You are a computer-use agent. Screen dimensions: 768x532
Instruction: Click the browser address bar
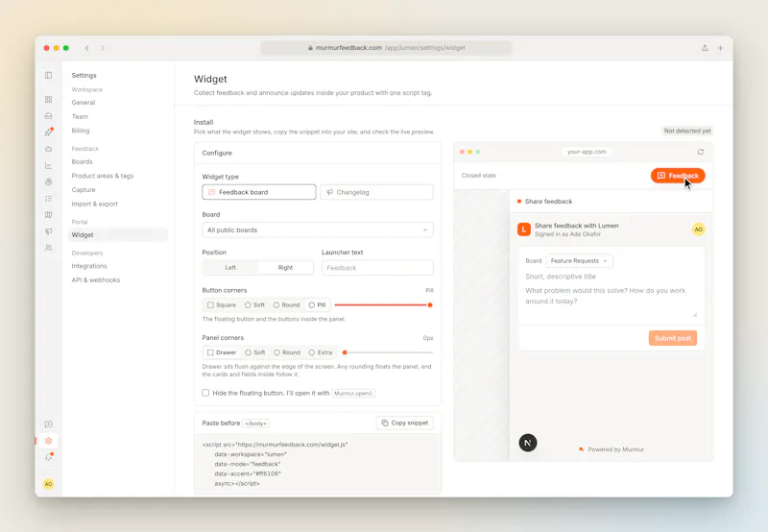pyautogui.click(x=386, y=48)
